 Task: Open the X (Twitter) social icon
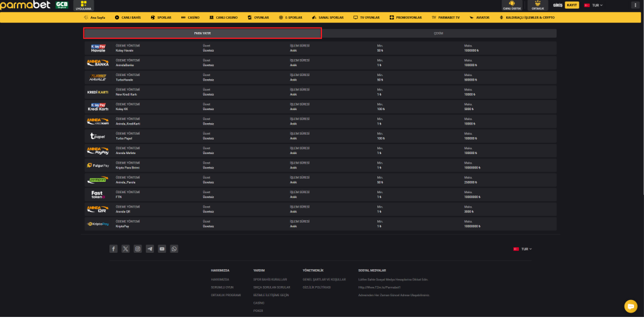coord(126,249)
